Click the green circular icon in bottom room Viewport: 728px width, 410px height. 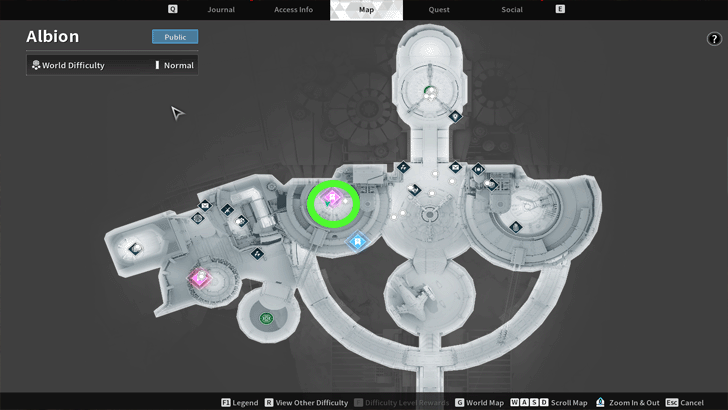pyautogui.click(x=266, y=319)
